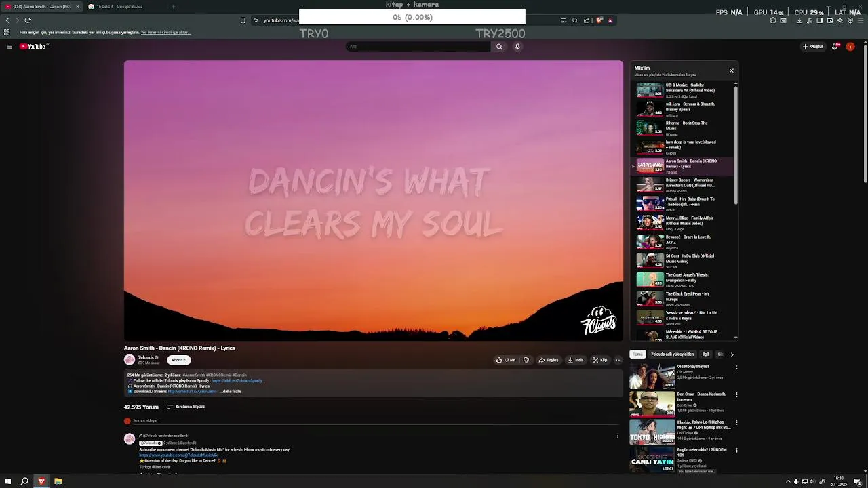Play Pitbull - Hey Baby from the mix
The height and width of the screenshot is (488, 868).
tap(684, 204)
